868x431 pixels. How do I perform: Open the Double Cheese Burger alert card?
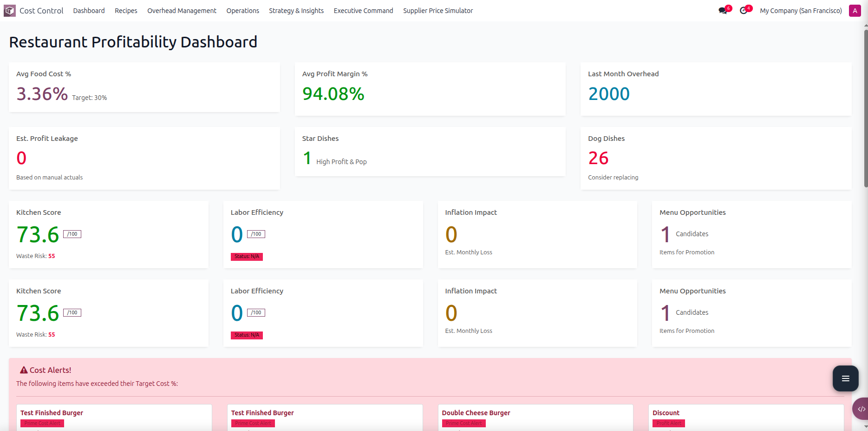click(x=476, y=412)
